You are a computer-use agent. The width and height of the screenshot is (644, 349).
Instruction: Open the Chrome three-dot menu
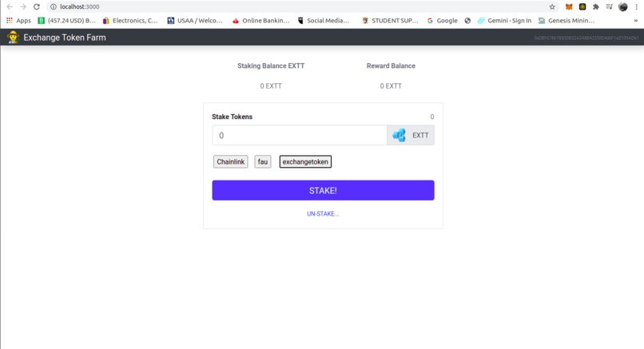(x=636, y=7)
